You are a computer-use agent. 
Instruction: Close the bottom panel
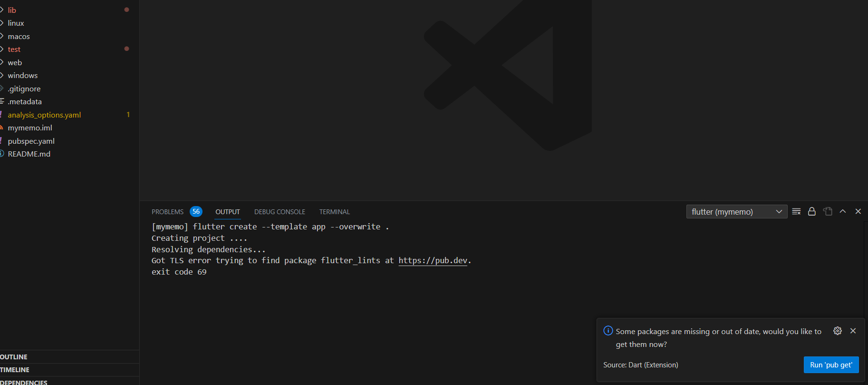(x=858, y=211)
